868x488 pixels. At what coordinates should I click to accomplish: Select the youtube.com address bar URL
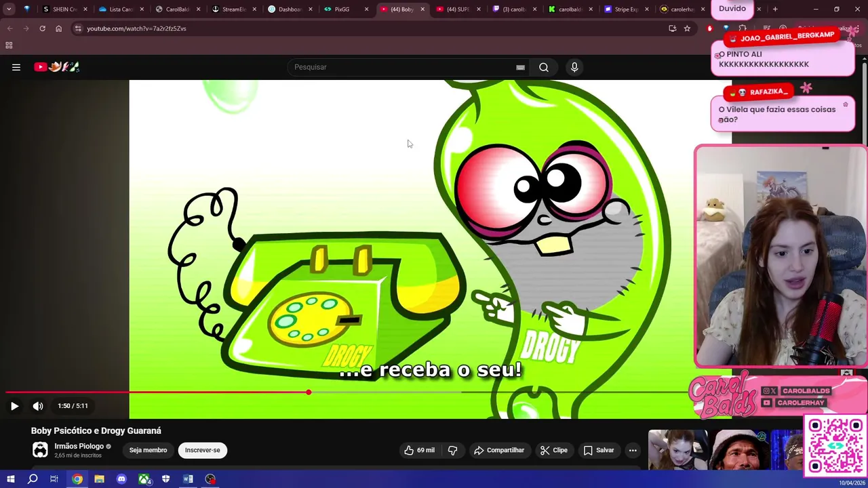click(136, 28)
